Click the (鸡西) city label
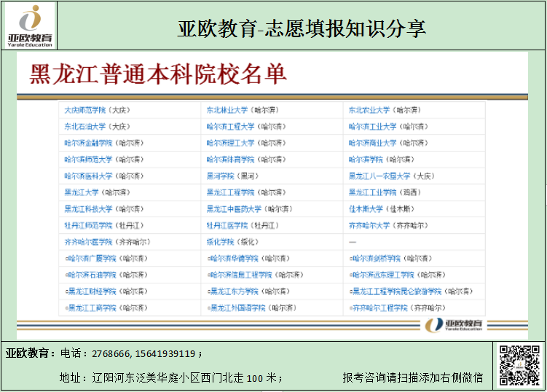 tap(410, 192)
